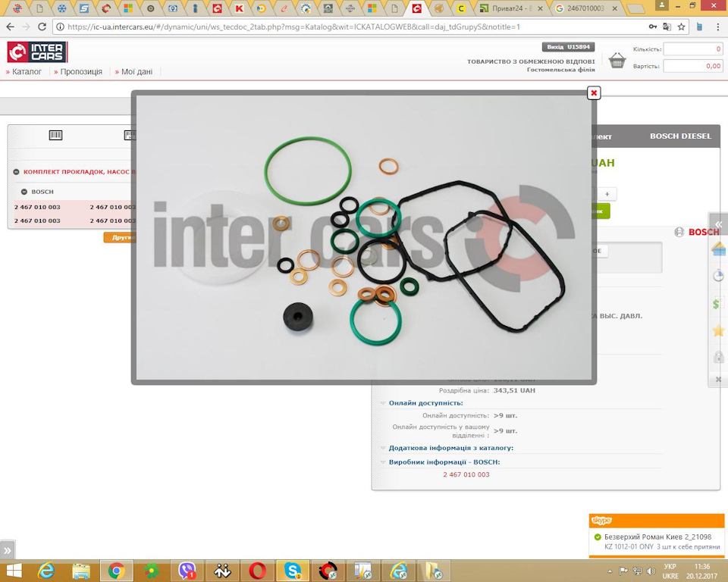The width and height of the screenshot is (728, 582).
Task: Click the padlock sidebar icon
Action: click(x=718, y=357)
